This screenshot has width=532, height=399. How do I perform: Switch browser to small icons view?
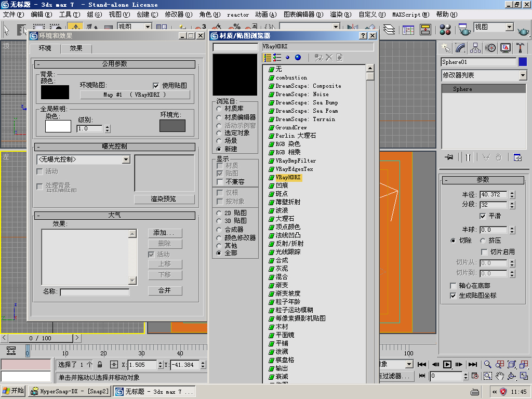tap(287, 58)
